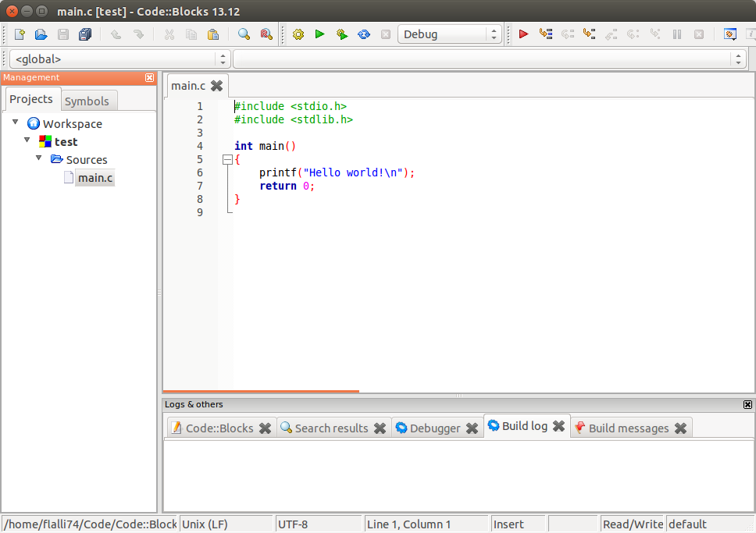
Task: Click the Step out debug icon
Action: click(x=612, y=34)
